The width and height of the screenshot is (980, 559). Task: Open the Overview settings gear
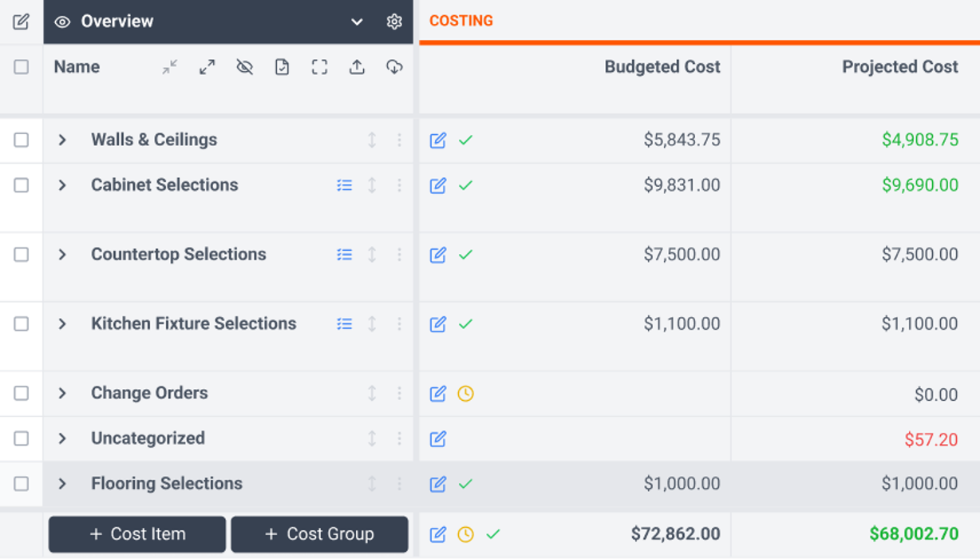pos(394,22)
